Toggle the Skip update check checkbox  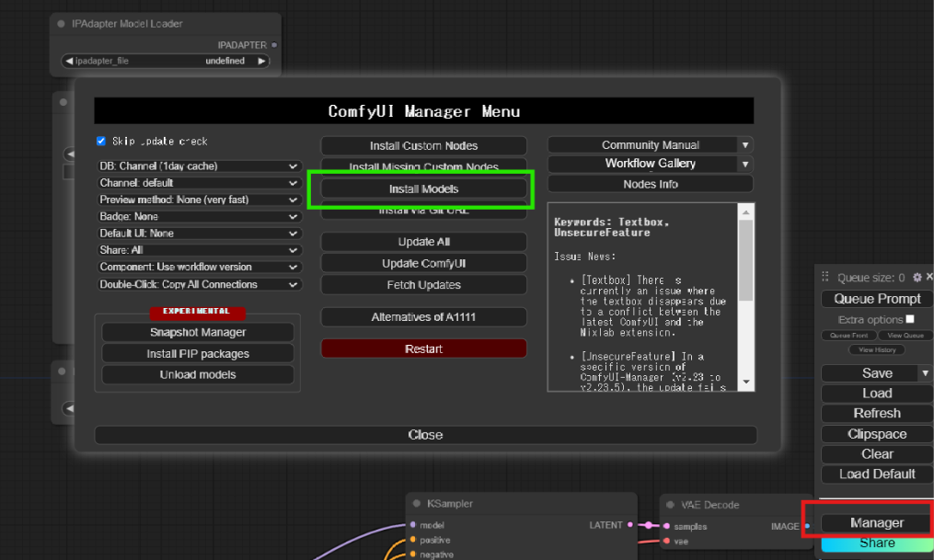(100, 141)
